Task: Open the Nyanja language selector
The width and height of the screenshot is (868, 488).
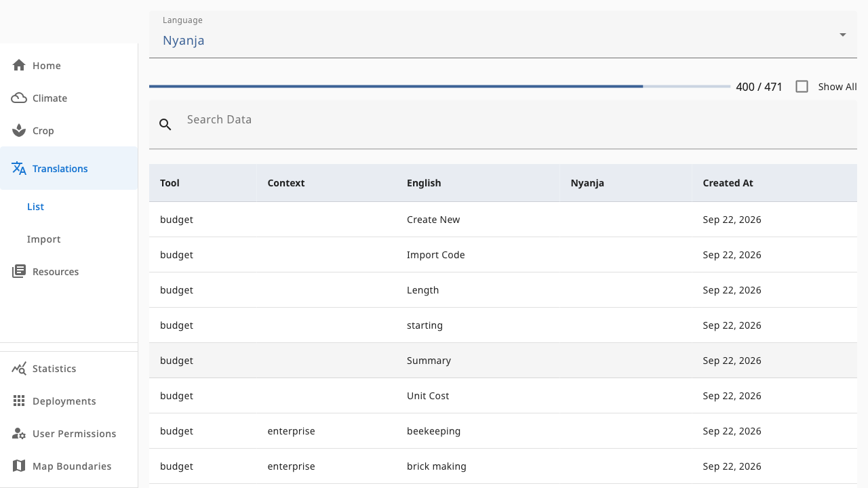Action: [x=503, y=35]
